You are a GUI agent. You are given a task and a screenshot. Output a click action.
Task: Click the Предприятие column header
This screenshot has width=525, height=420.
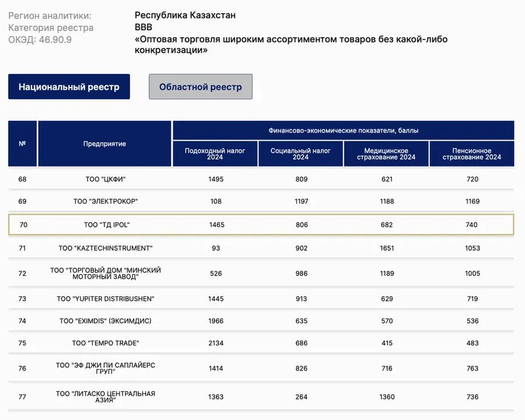pyautogui.click(x=105, y=143)
